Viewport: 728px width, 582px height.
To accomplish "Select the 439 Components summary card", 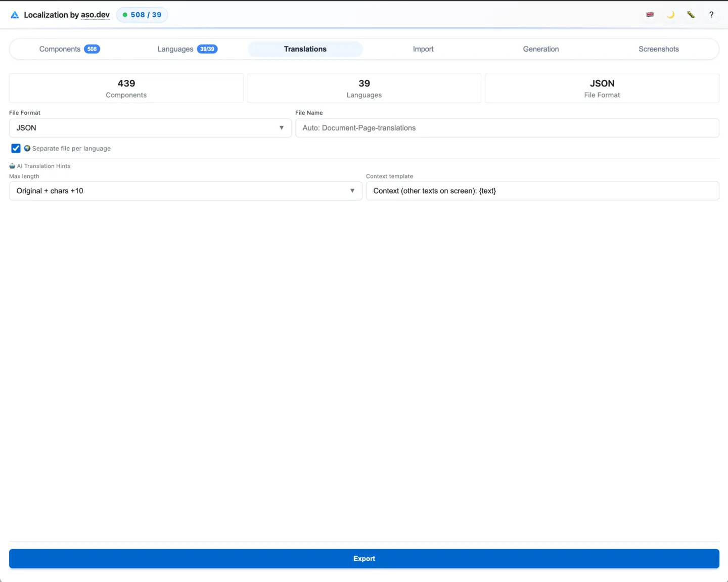I will (x=126, y=88).
